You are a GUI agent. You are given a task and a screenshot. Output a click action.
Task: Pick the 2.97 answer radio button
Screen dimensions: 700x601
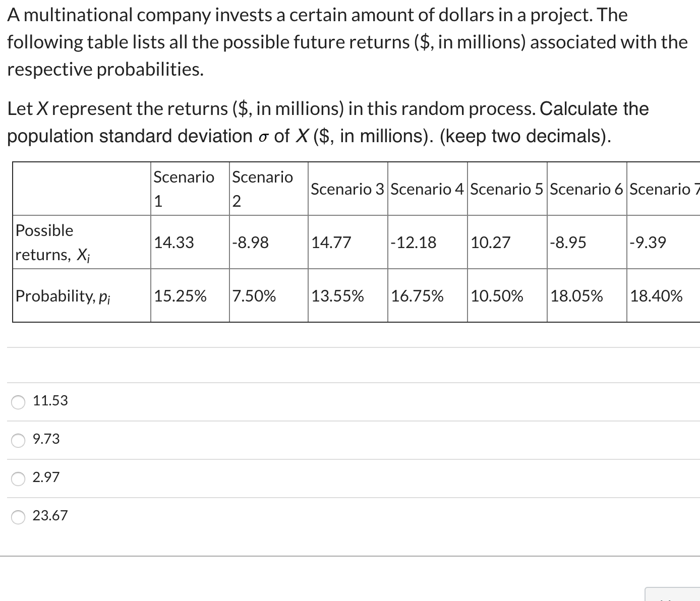click(19, 478)
